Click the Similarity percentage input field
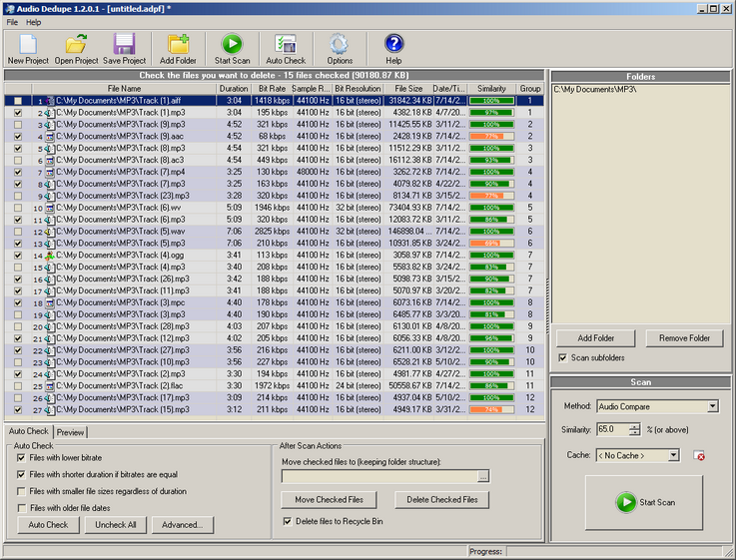 click(610, 429)
